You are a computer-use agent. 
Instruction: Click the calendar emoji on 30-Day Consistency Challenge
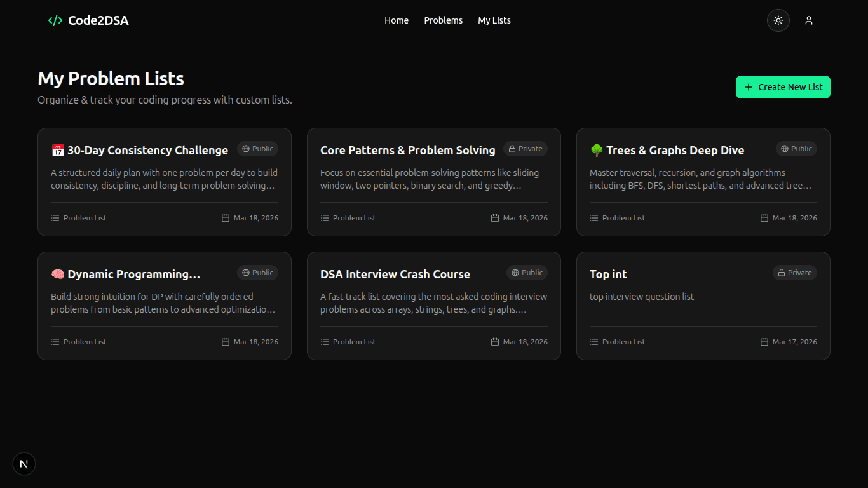point(58,151)
